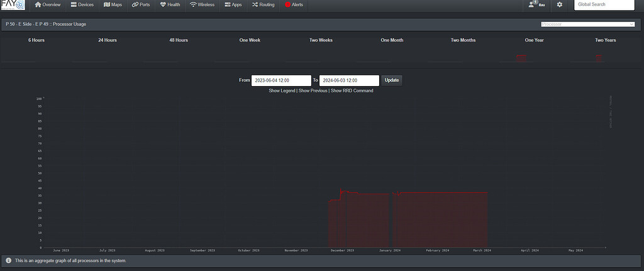Click the info icon in footer note
Image resolution: width=644 pixels, height=271 pixels.
(x=8, y=261)
